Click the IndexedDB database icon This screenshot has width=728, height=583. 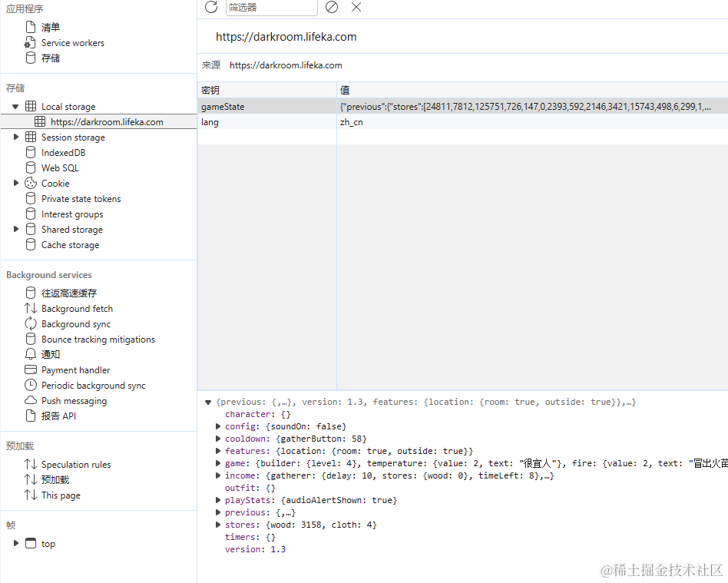pos(31,152)
